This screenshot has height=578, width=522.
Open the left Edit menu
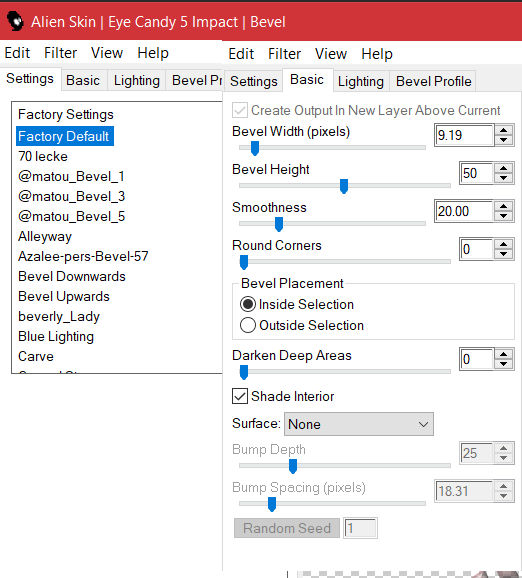(x=17, y=53)
